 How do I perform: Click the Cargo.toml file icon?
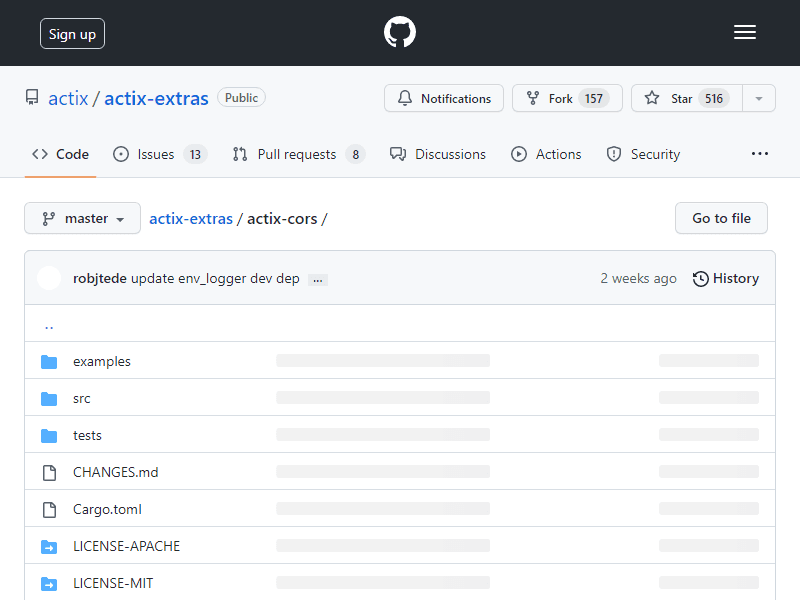coord(49,510)
